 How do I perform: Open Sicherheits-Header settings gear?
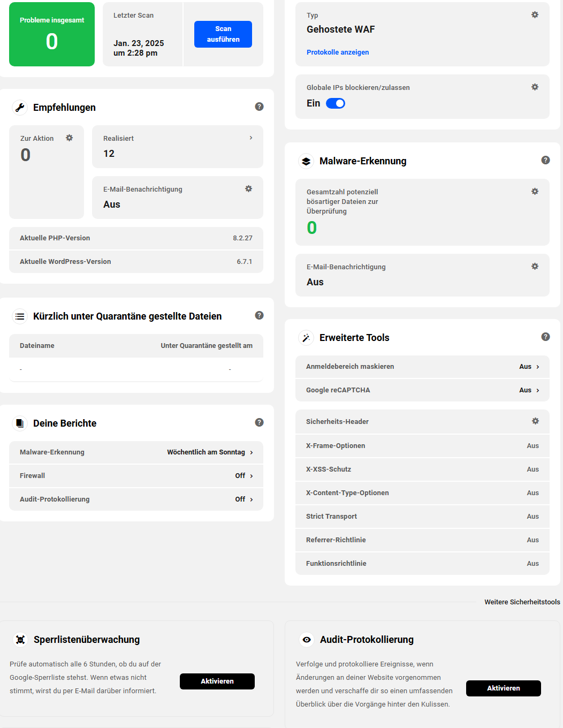coord(535,421)
